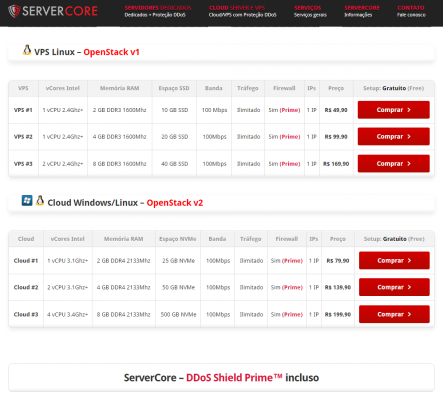
Task: Click the 10 GB SSD cell
Action: pos(175,110)
